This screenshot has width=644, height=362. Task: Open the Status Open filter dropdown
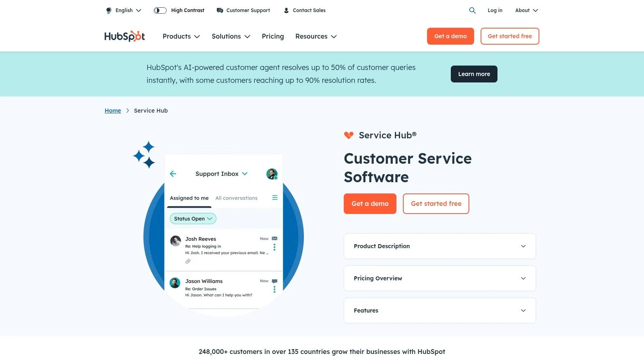tap(193, 219)
